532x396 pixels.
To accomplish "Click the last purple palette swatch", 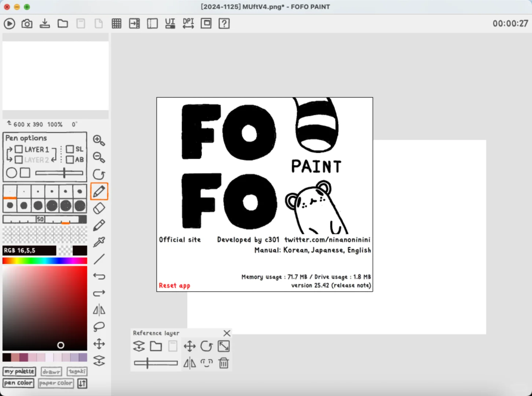I will point(83,357).
